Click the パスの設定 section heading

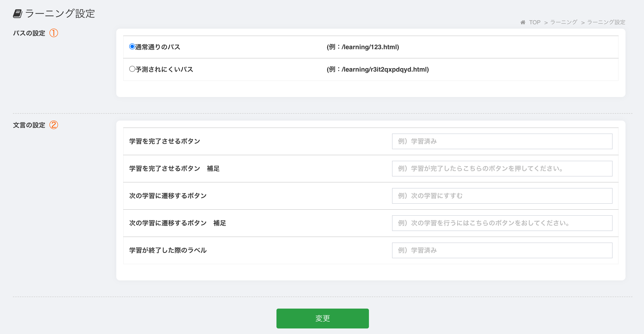(29, 33)
